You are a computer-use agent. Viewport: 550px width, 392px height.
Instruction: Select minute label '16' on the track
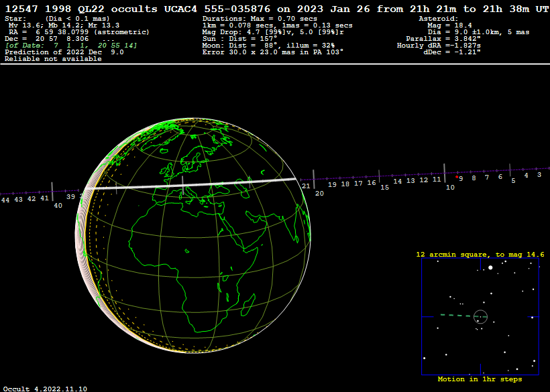[372, 183]
